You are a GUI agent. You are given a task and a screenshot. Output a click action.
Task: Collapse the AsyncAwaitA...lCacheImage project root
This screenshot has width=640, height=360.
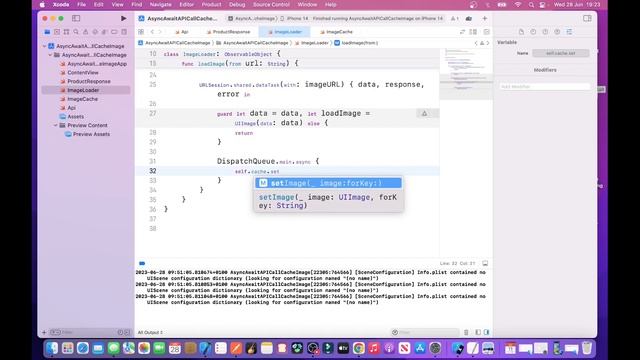44,46
